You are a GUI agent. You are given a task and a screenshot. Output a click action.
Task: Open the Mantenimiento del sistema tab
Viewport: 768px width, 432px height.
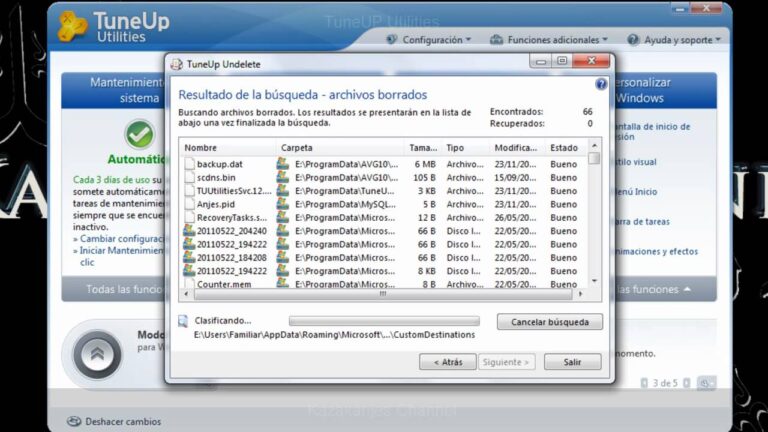[x=113, y=90]
